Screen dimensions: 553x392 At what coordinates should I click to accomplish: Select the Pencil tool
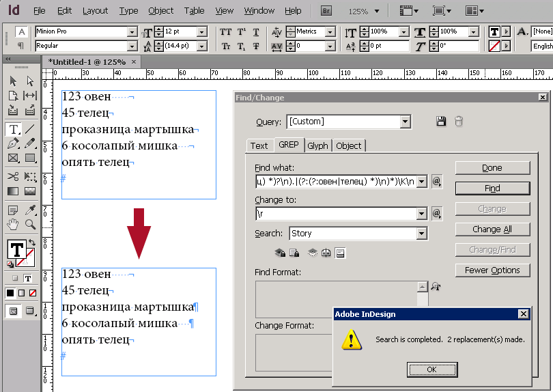(30, 143)
